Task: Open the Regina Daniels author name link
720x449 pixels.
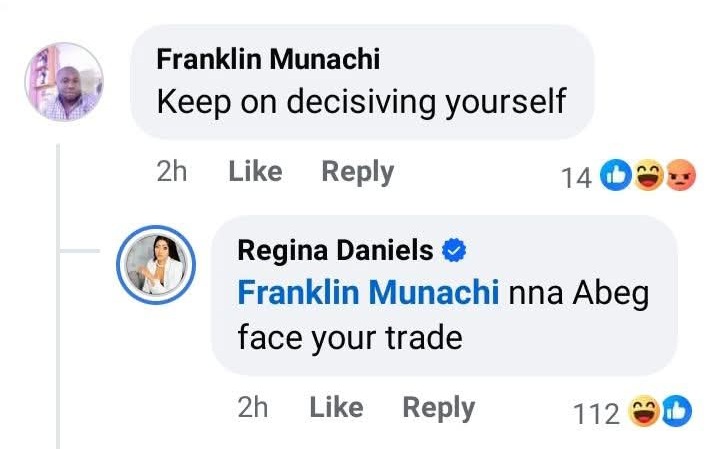Action: pos(335,250)
